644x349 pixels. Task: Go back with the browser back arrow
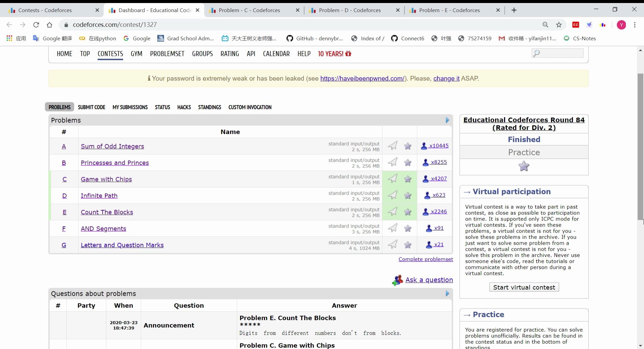[x=9, y=24]
